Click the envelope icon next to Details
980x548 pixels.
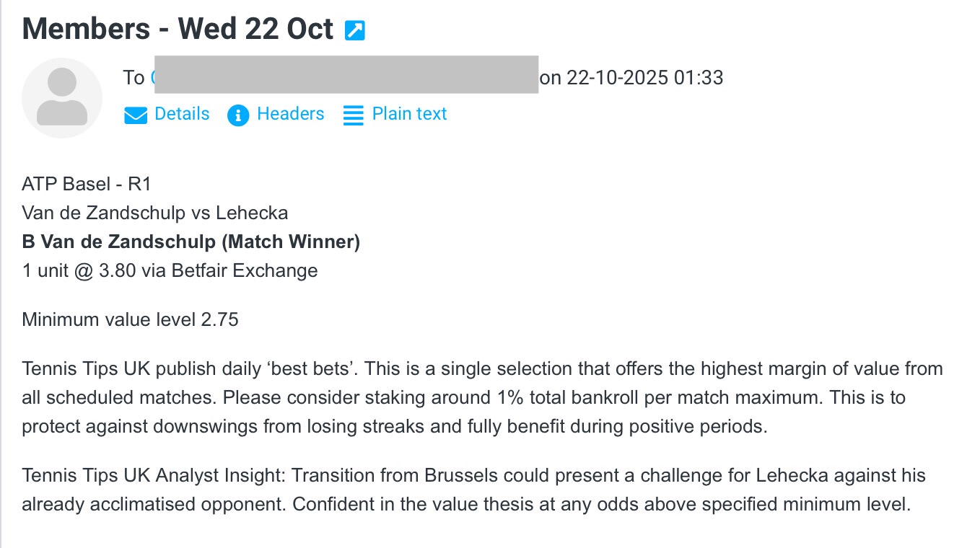click(136, 115)
